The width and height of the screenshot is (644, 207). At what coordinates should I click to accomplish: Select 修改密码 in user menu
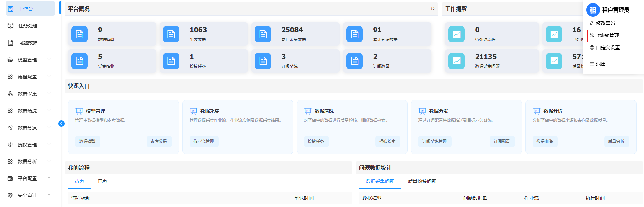[605, 23]
